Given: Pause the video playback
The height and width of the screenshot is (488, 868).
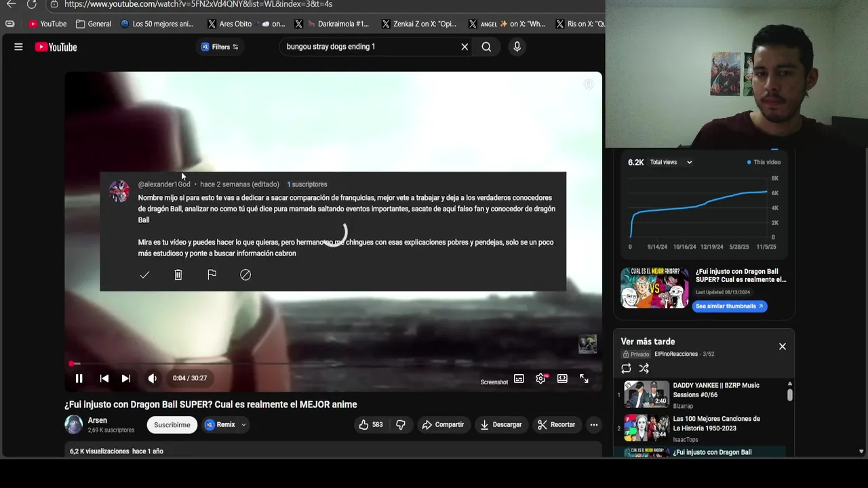Looking at the screenshot, I should (x=79, y=378).
